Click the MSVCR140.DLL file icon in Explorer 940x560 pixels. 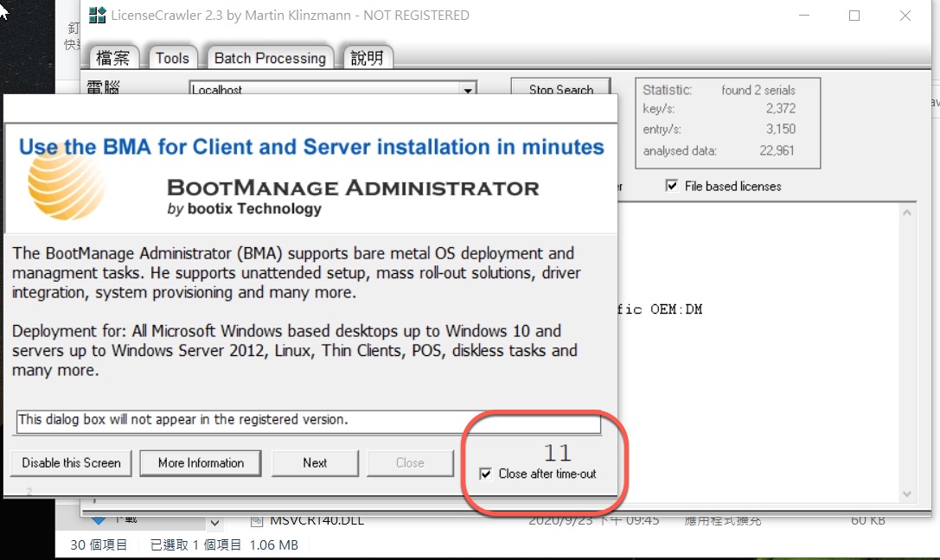257,520
